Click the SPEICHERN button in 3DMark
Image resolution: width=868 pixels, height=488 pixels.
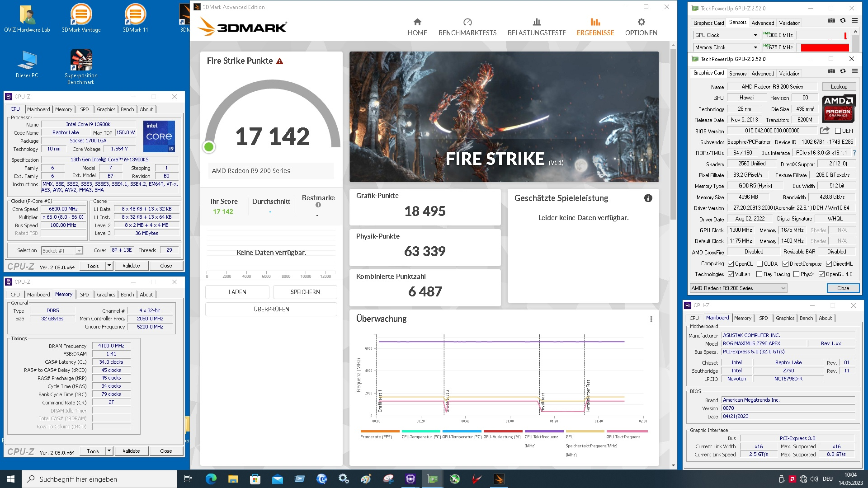click(305, 292)
